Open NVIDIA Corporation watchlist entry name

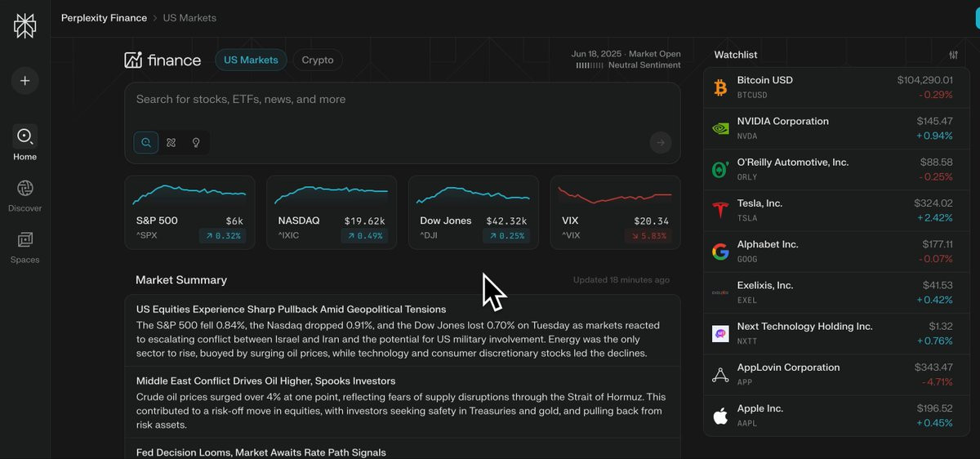pos(782,121)
